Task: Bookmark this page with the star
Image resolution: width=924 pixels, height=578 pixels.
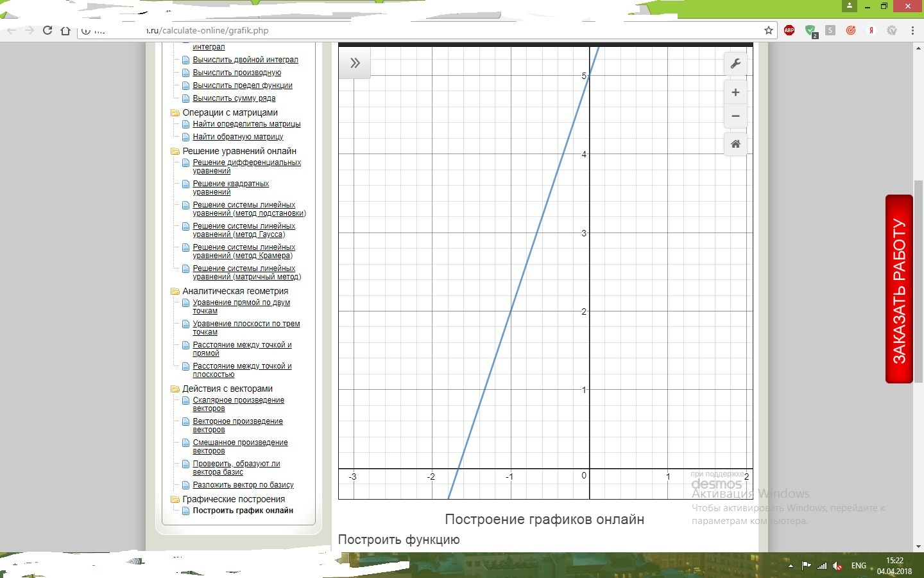Action: tap(768, 30)
